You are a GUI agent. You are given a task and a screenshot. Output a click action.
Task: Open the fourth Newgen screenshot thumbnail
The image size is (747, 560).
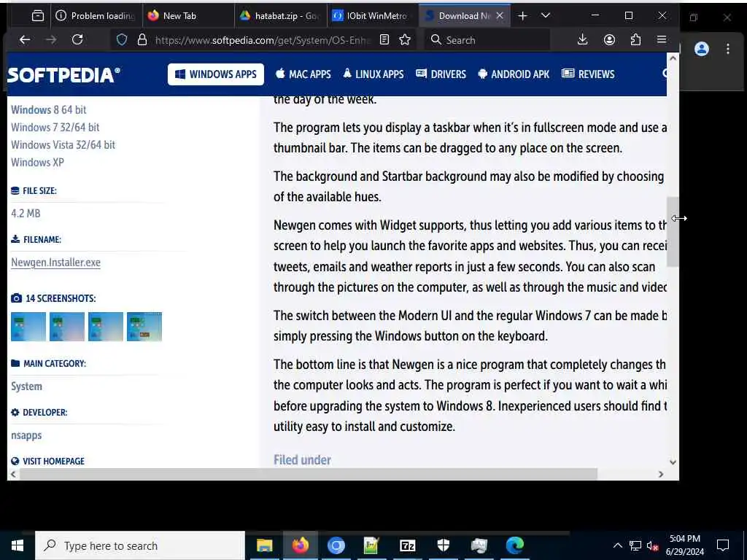(x=144, y=327)
